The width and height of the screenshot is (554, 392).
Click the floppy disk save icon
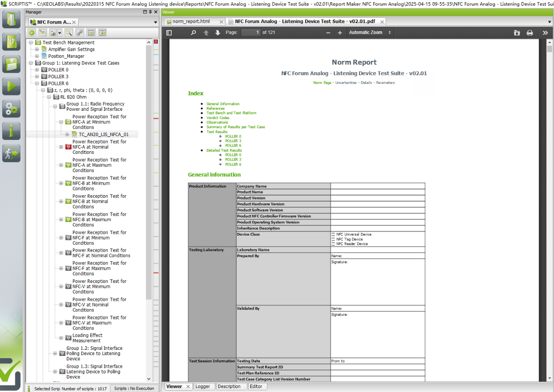coord(11,64)
